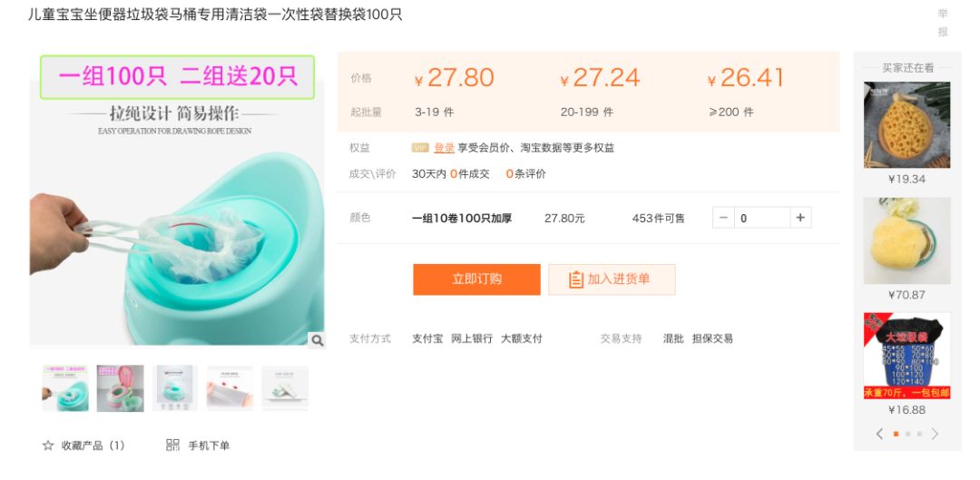This screenshot has width=980, height=480.
Task: Select the bag roll fourth thumbnail
Action: click(x=230, y=388)
